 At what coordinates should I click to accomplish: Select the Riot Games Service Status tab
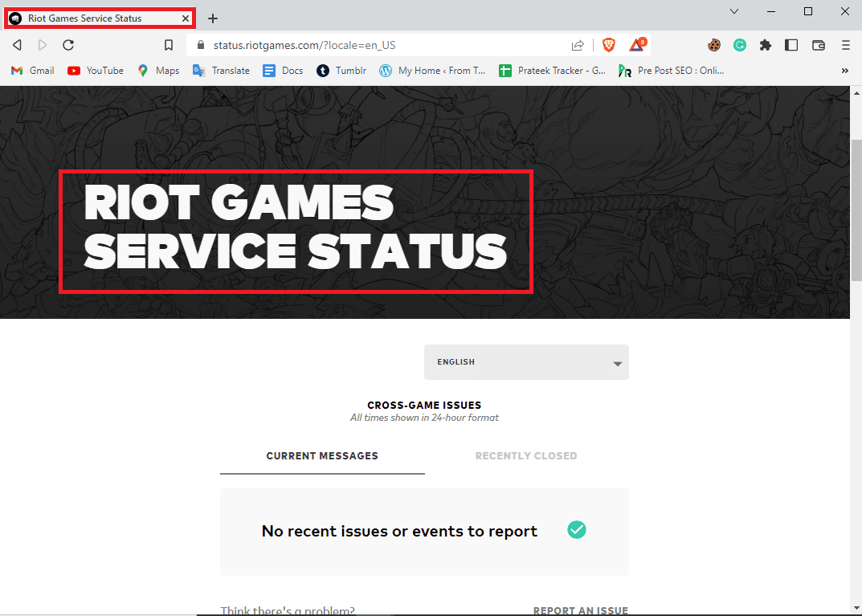point(100,18)
